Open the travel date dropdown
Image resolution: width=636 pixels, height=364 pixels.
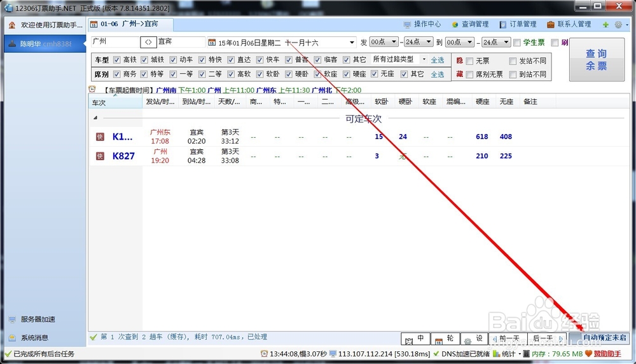pyautogui.click(x=351, y=43)
